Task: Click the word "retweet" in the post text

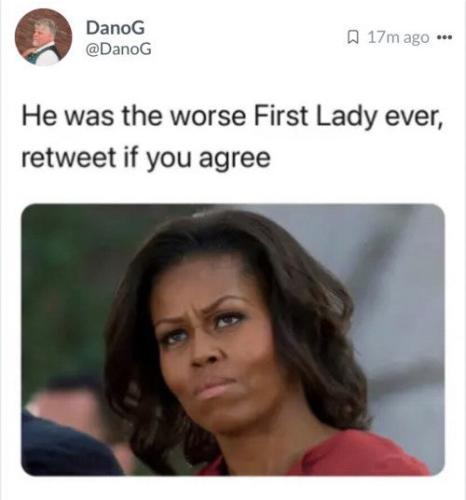Action: (68, 157)
